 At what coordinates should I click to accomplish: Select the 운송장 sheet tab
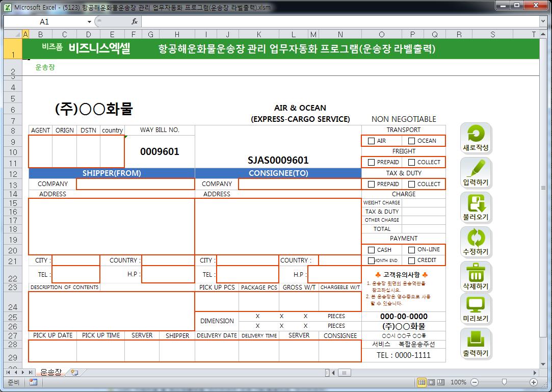(x=50, y=372)
